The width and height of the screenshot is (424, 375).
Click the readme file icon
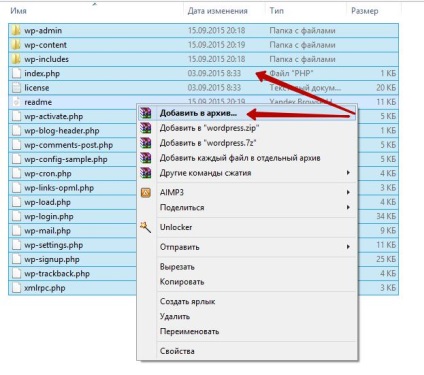(16, 102)
